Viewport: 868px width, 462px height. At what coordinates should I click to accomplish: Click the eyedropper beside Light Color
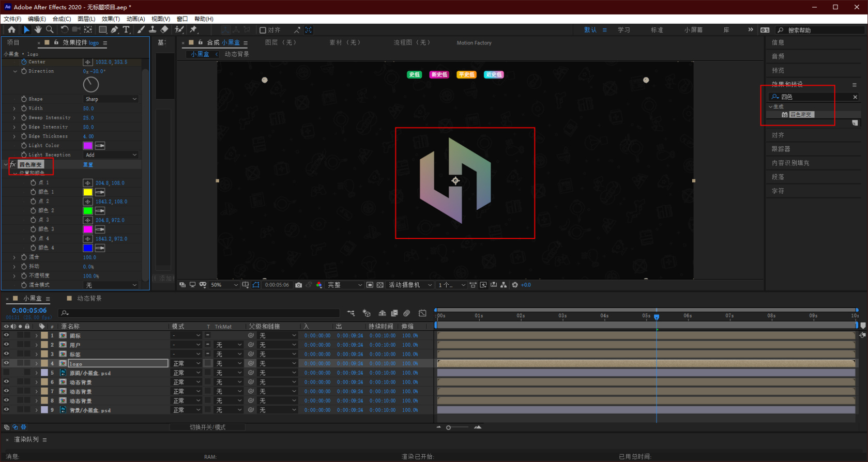100,146
